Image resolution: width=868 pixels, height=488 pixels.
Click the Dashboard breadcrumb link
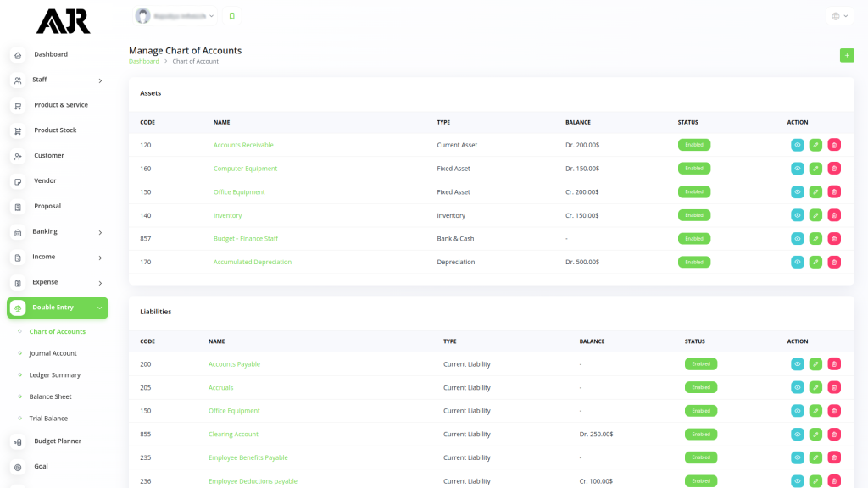pos(143,62)
